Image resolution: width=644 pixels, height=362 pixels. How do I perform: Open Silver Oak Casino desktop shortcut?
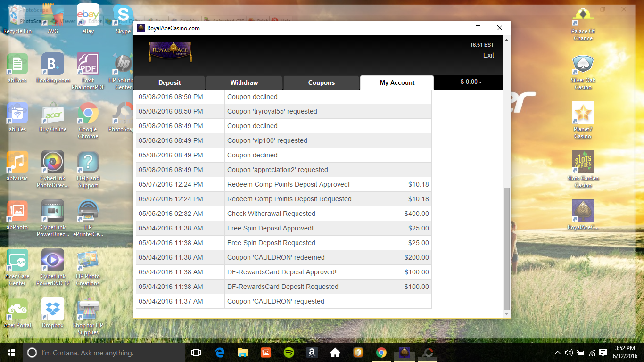(x=583, y=72)
